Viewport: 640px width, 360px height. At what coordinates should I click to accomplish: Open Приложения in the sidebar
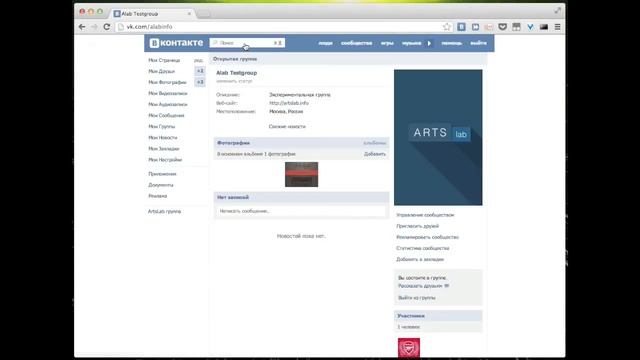click(x=162, y=174)
